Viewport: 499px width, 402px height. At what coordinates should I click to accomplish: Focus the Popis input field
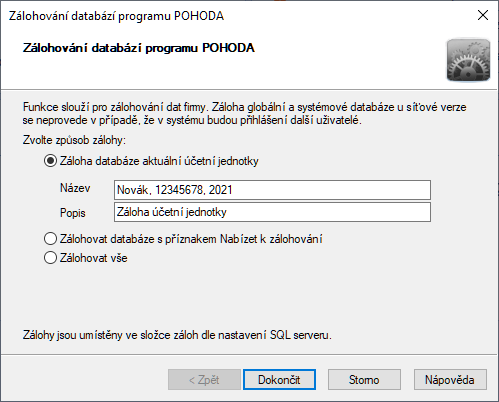[x=272, y=212]
